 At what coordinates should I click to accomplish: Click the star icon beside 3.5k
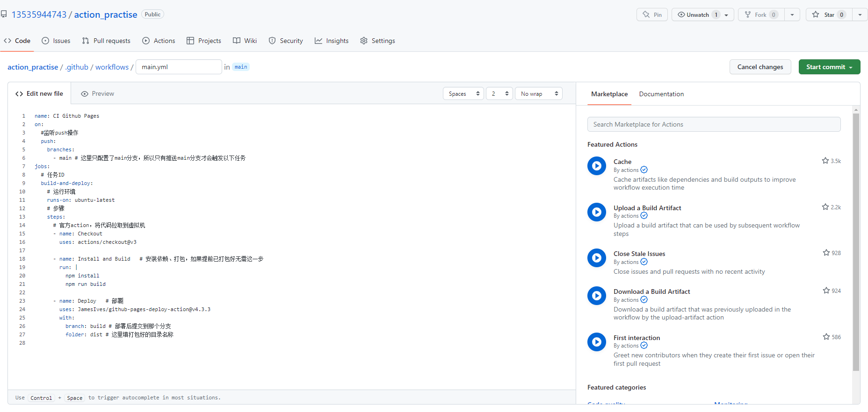(825, 161)
